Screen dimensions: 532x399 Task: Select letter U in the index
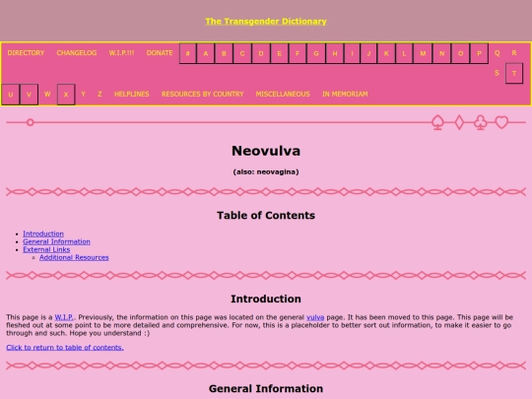[x=11, y=95]
